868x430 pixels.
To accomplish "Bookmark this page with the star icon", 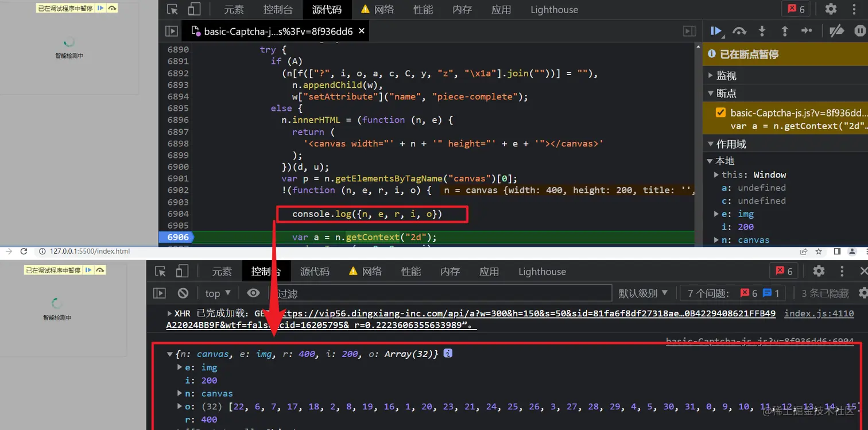I will click(819, 251).
